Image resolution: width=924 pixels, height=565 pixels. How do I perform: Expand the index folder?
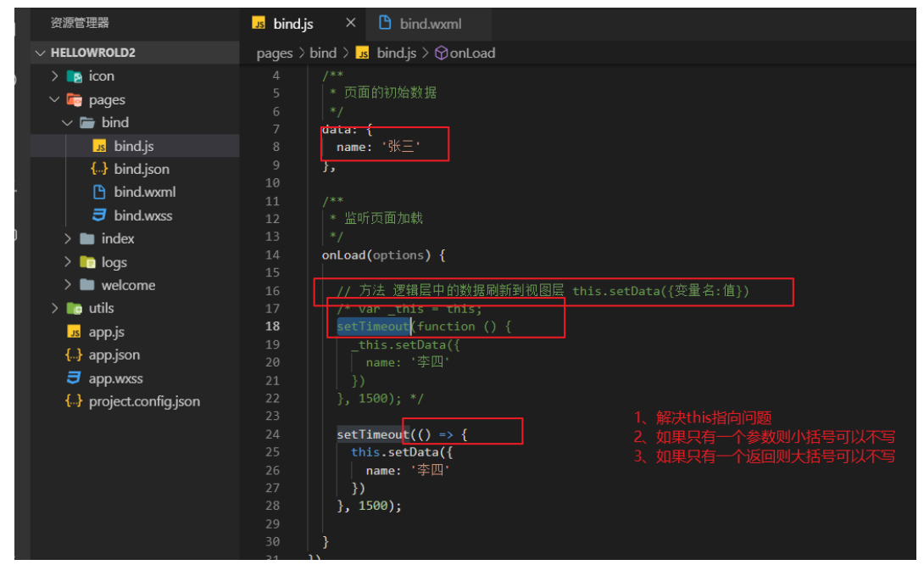tap(70, 238)
